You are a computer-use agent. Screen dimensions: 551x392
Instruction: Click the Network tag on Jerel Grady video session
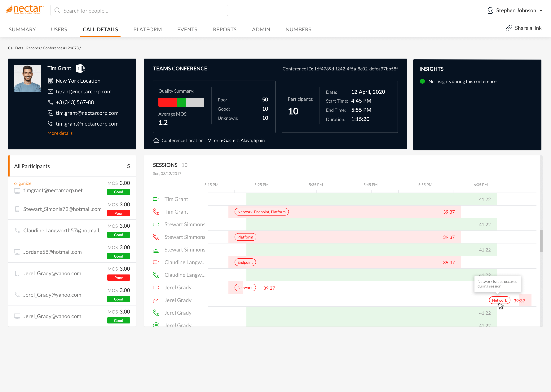[x=245, y=287]
